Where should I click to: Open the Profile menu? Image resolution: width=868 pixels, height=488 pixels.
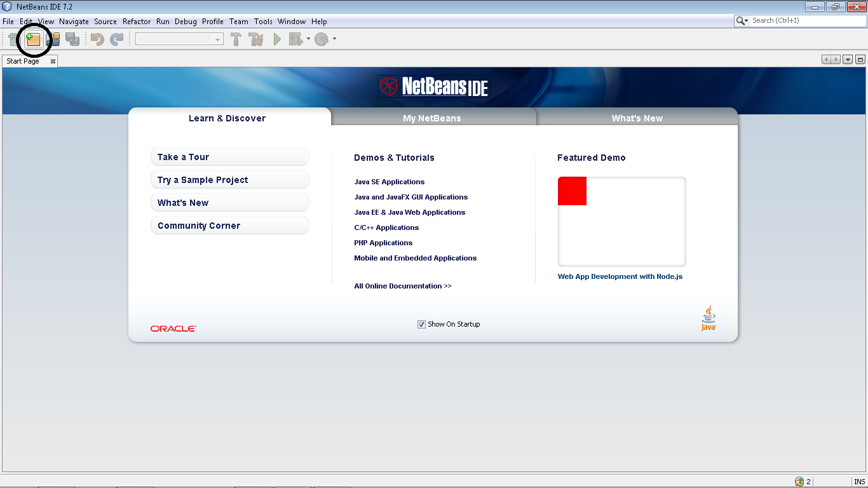tap(213, 22)
